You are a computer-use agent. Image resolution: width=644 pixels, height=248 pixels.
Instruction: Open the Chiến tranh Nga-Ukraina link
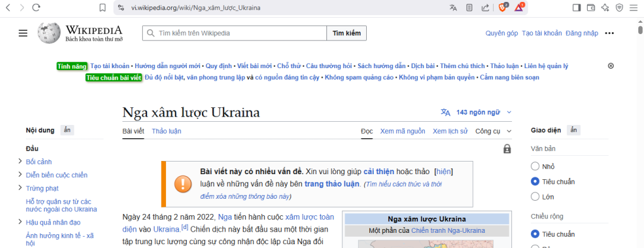pyautogui.click(x=448, y=231)
